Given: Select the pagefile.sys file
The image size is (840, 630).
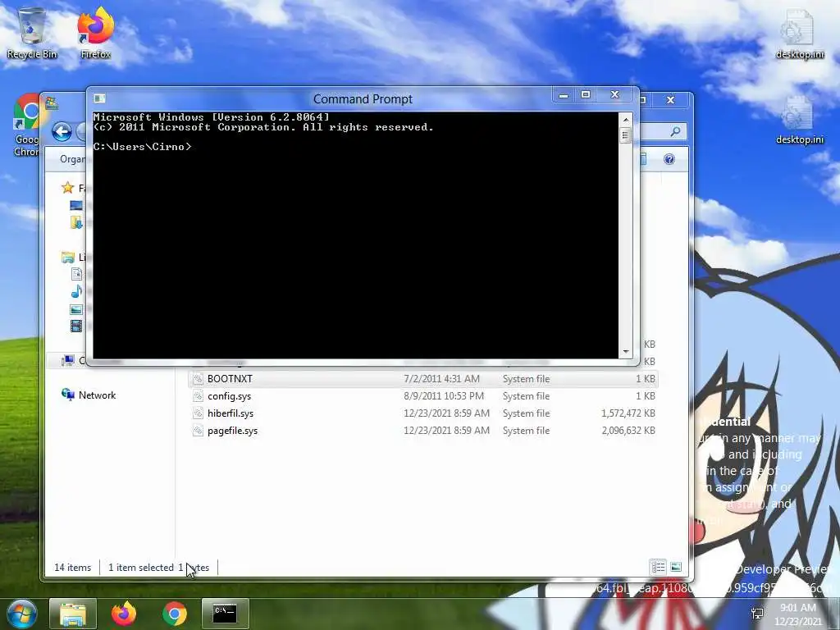Looking at the screenshot, I should [232, 430].
